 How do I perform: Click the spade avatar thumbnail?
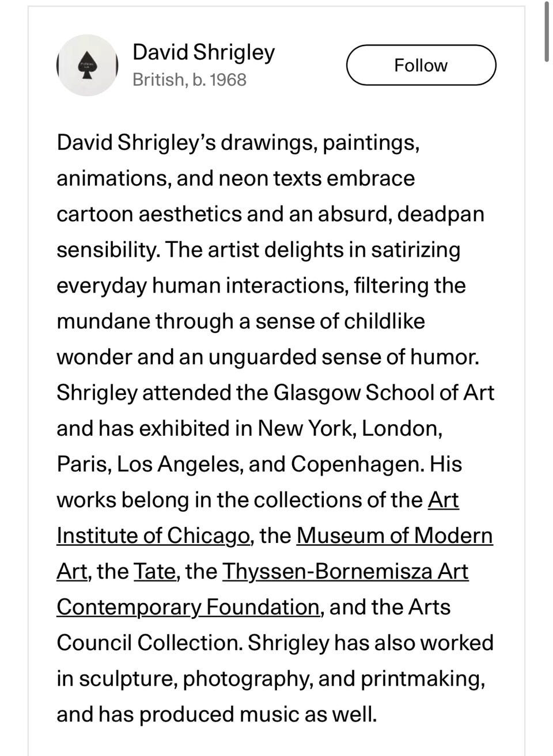(88, 65)
